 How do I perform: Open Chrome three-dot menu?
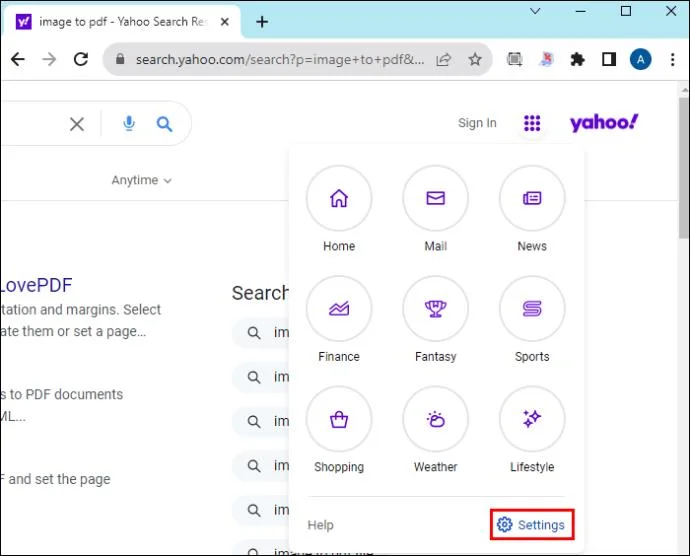pos(672,59)
